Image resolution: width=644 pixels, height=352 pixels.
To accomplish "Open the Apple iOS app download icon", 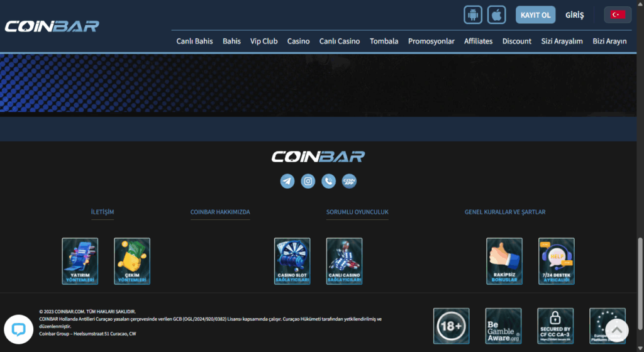I will [x=497, y=14].
